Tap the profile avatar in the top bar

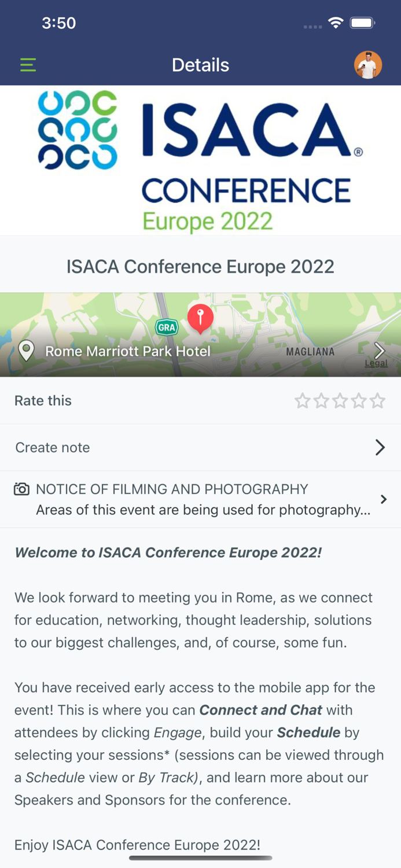(x=369, y=65)
